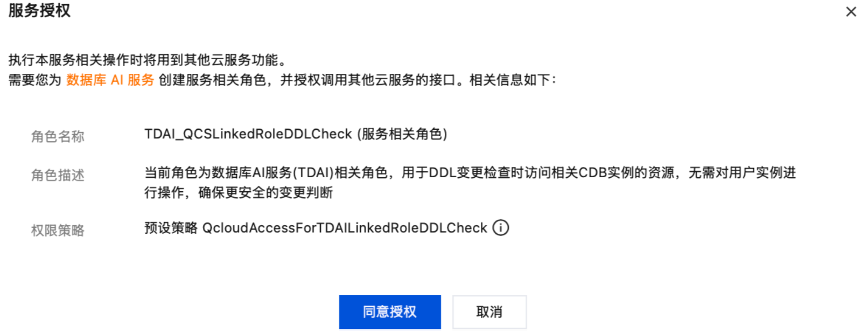Click the policy name QcloudAccessForTDAILinkedRoleDDLCheck
The height and width of the screenshot is (335, 868).
click(x=345, y=228)
